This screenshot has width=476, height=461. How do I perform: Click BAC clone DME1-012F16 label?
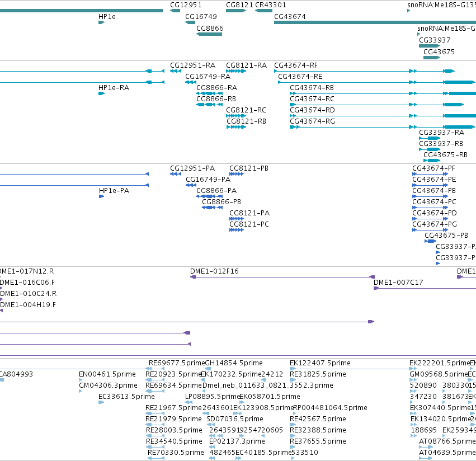(214, 271)
